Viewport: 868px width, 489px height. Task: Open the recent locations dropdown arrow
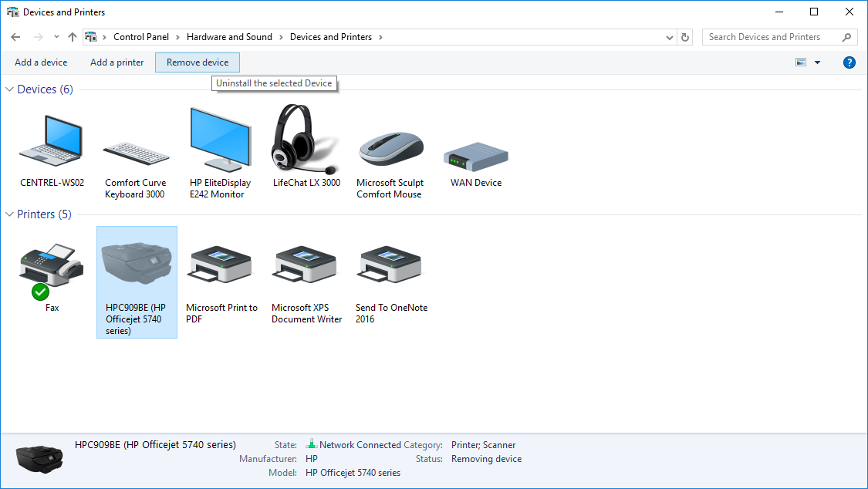[x=56, y=37]
